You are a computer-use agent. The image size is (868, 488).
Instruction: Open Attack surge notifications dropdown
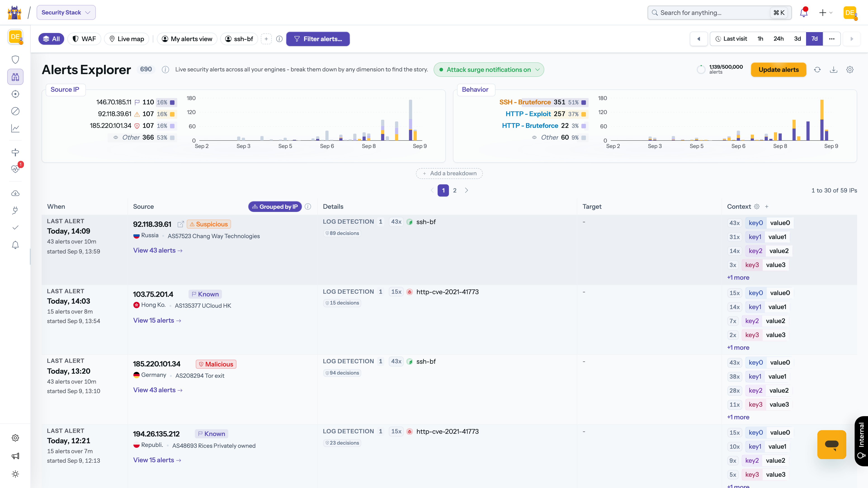[488, 70]
